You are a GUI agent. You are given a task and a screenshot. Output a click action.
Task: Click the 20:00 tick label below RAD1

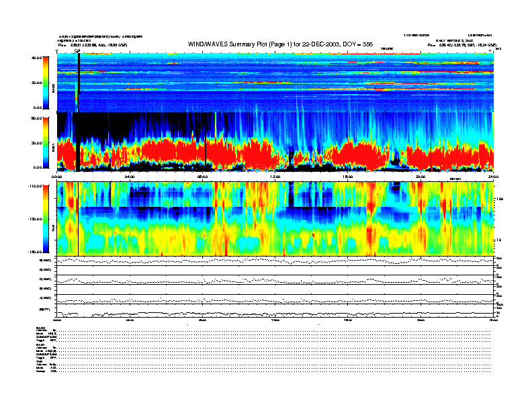click(x=420, y=177)
